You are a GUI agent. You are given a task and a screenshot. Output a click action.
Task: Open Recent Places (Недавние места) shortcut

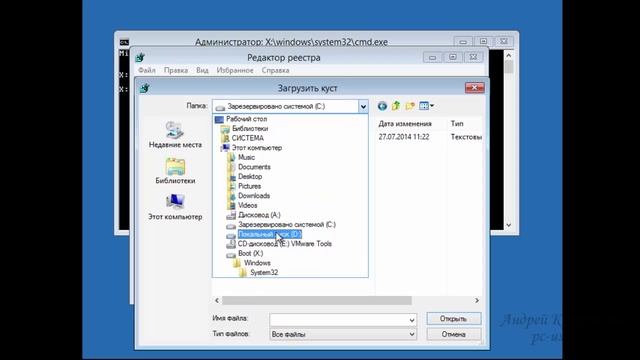pyautogui.click(x=175, y=135)
